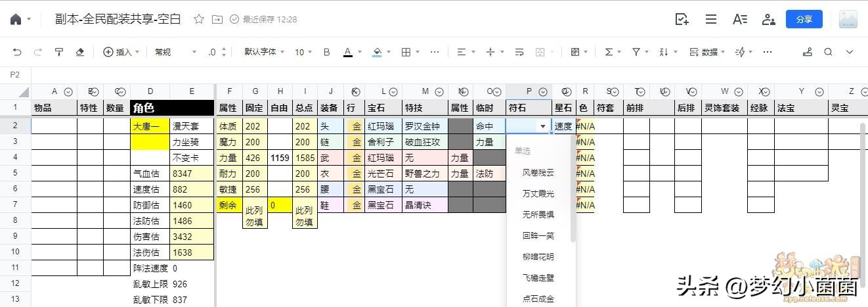The width and height of the screenshot is (868, 307).
Task: Open search in the toolbar
Action: click(829, 52)
